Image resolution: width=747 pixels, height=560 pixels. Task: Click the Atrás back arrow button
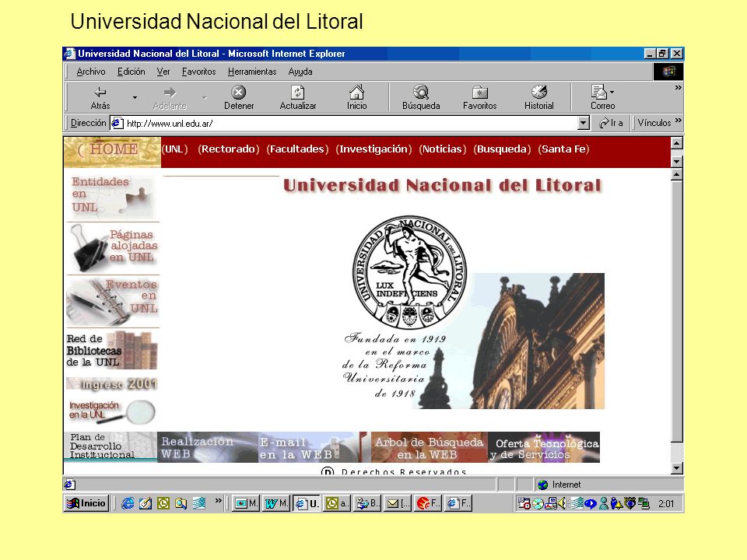pyautogui.click(x=100, y=98)
